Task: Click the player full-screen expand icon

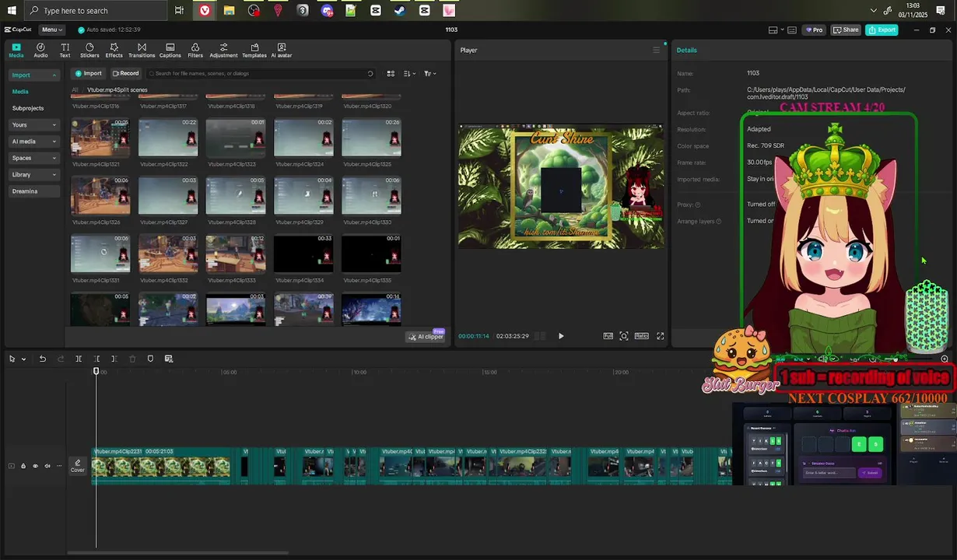Action: (660, 336)
